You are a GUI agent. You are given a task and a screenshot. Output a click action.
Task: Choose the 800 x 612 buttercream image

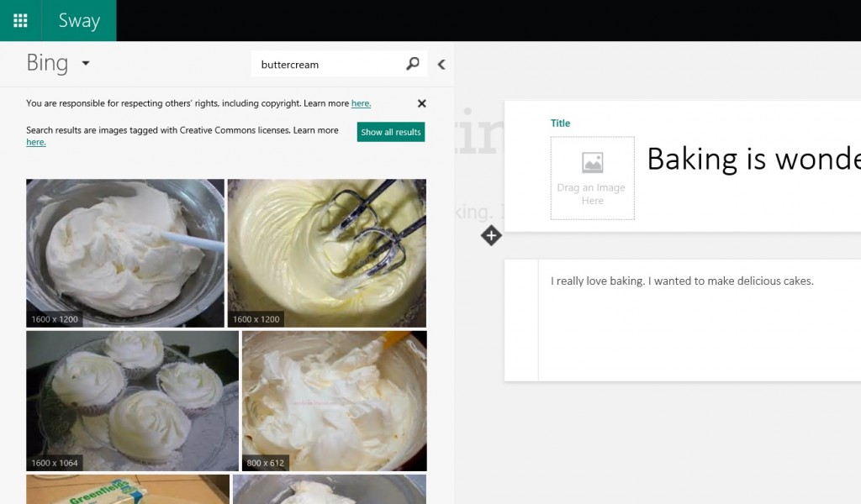(x=334, y=401)
